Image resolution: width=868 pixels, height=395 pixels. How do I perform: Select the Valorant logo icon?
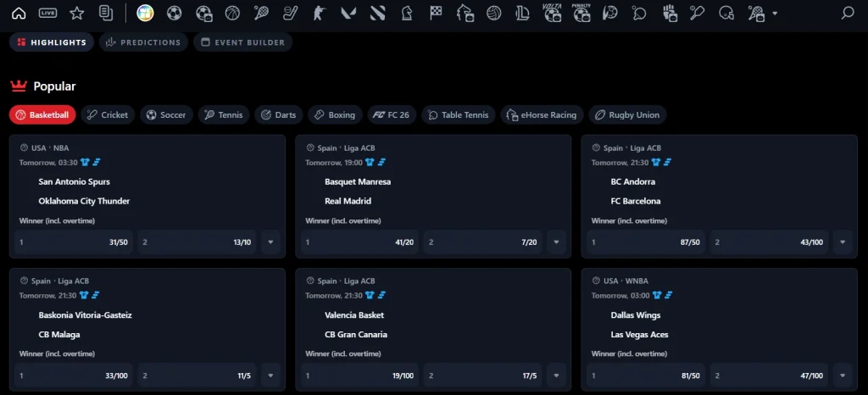point(348,14)
